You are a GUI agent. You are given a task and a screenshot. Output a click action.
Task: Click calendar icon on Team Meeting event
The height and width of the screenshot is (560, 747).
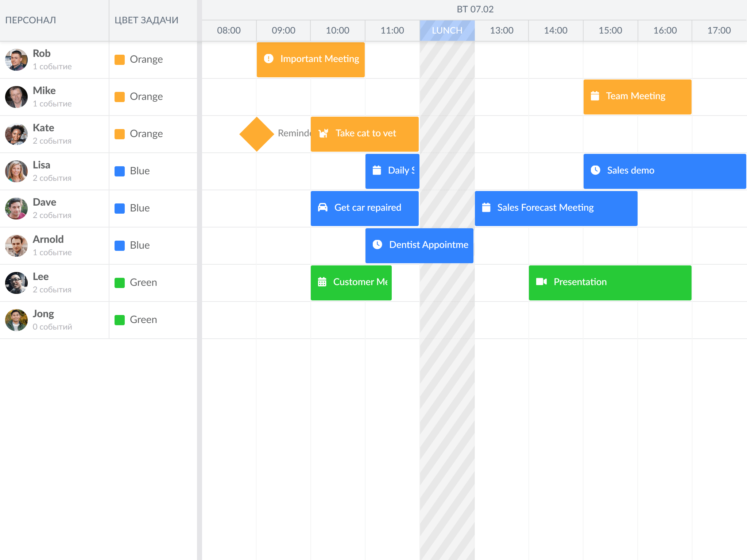(595, 96)
